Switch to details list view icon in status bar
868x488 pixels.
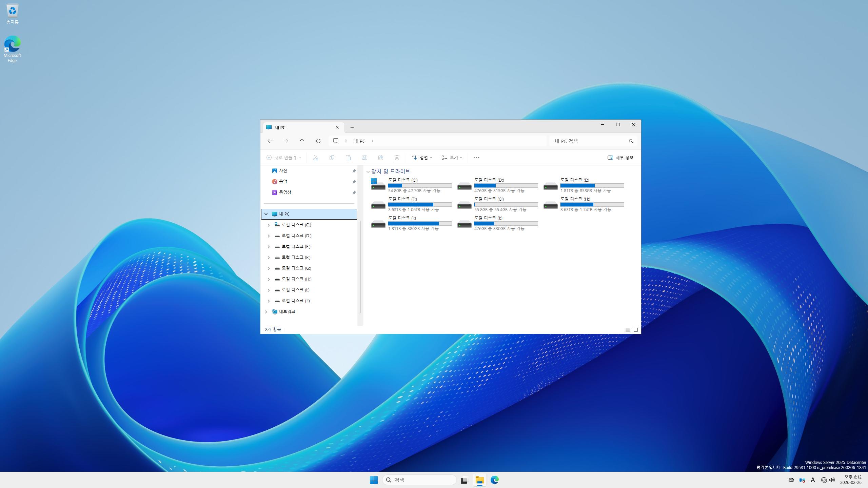coord(627,329)
